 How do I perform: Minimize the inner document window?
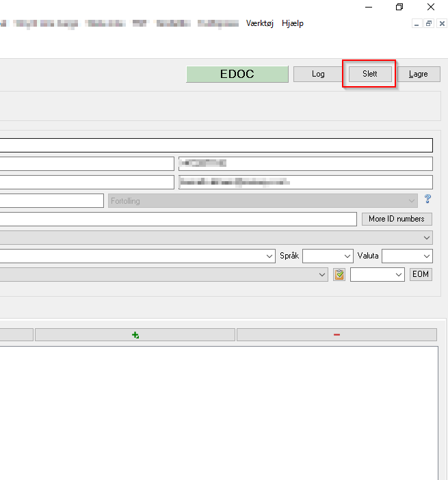pos(417,23)
